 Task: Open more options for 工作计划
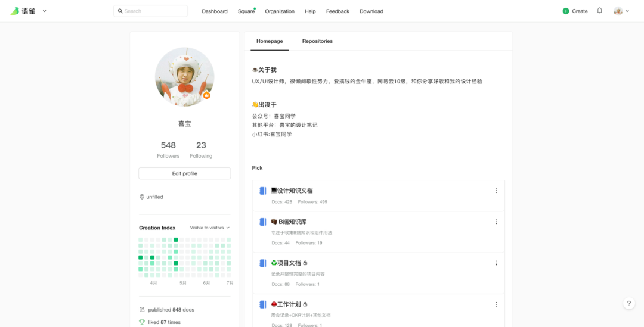(496, 304)
